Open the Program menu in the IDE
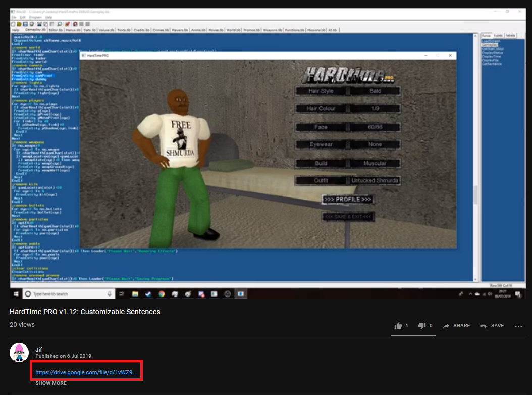 pos(35,17)
